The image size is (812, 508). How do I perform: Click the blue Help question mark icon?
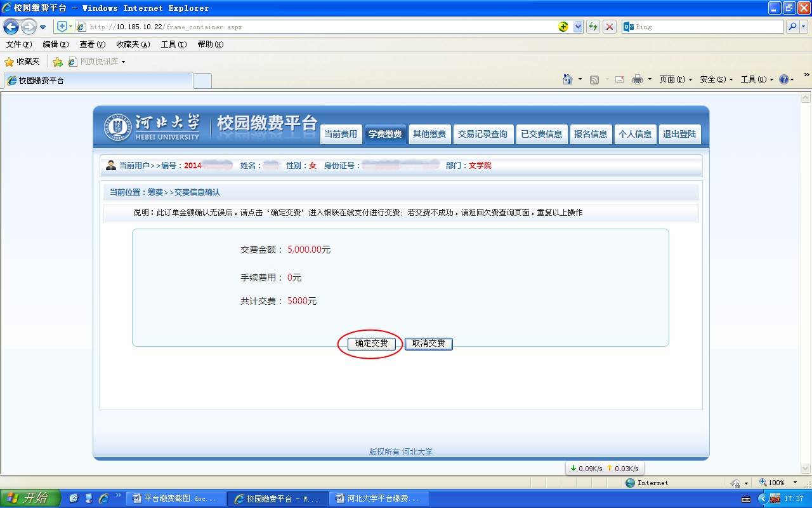(x=784, y=79)
